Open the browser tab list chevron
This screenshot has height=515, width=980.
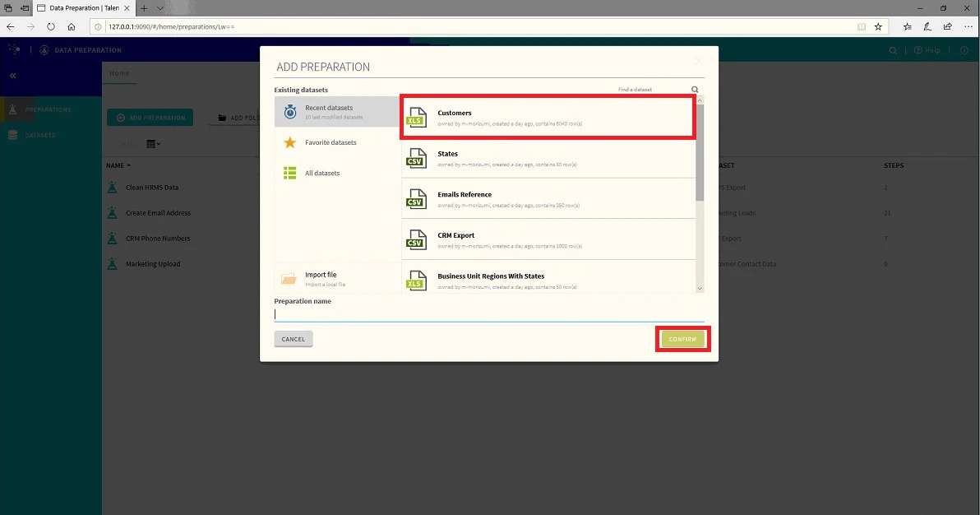point(160,8)
